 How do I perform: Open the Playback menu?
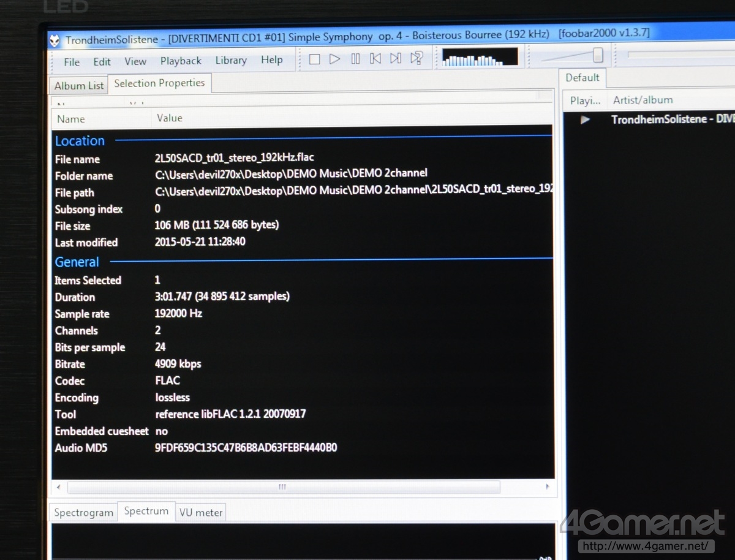[x=181, y=61]
